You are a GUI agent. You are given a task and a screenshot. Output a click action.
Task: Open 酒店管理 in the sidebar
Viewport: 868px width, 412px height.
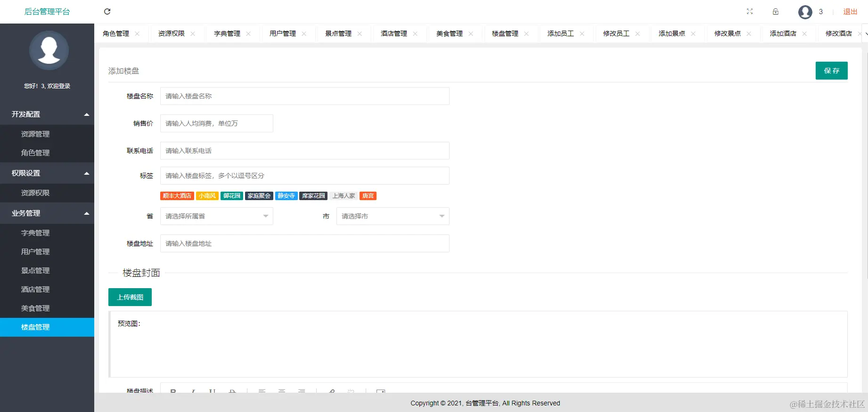(47, 290)
